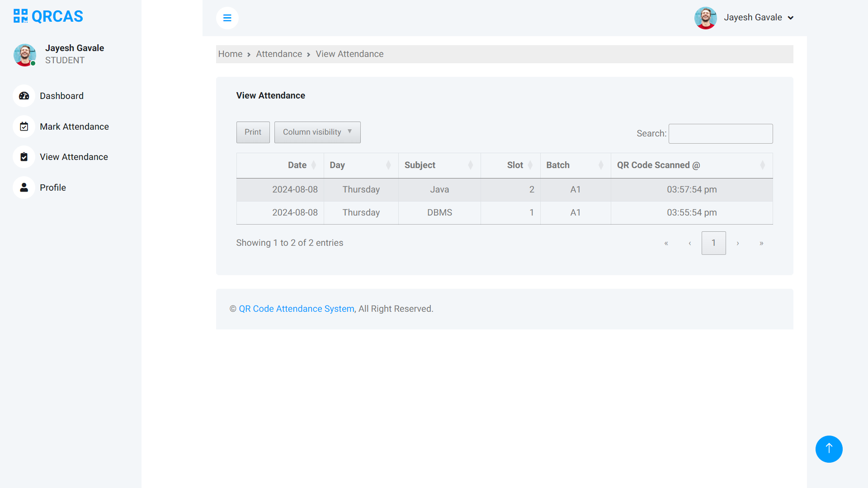Click the Mark Attendance calendar-check icon

point(24,127)
